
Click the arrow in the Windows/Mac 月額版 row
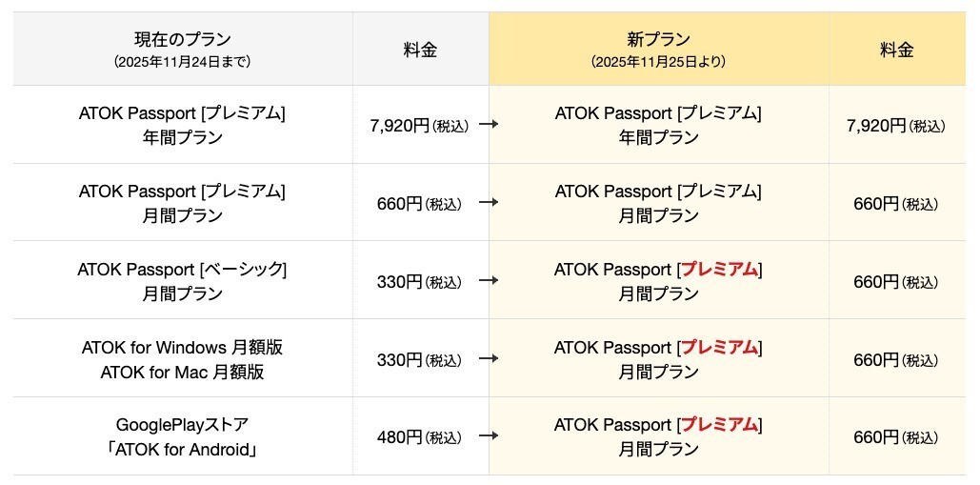(x=488, y=359)
